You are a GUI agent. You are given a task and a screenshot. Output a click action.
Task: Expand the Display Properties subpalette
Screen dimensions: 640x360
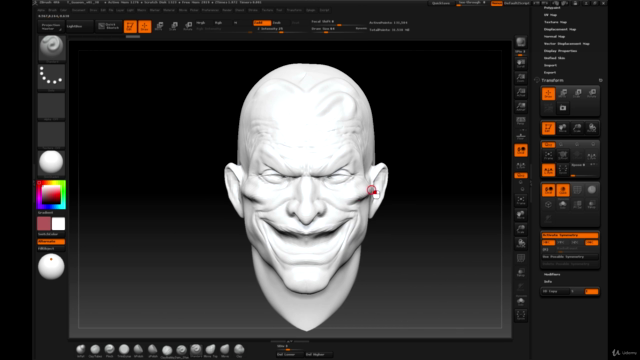560,51
